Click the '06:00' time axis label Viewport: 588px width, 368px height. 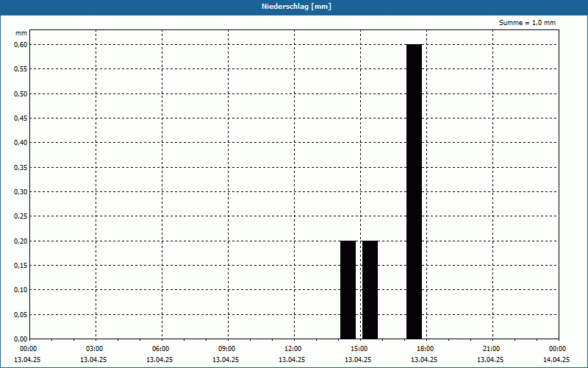coord(161,349)
